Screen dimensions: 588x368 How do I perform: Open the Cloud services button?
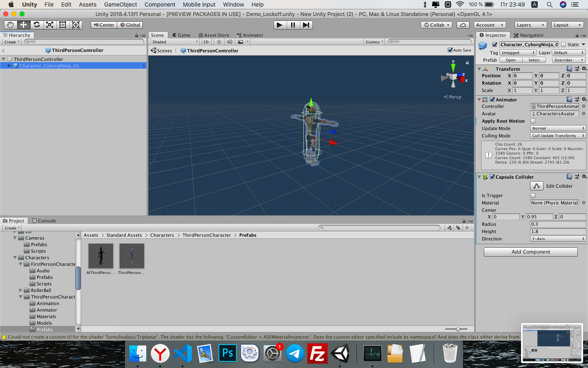click(463, 25)
